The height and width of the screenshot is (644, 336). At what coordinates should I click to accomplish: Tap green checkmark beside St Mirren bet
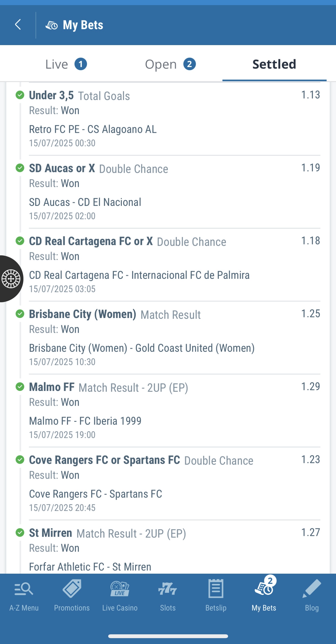(x=20, y=532)
